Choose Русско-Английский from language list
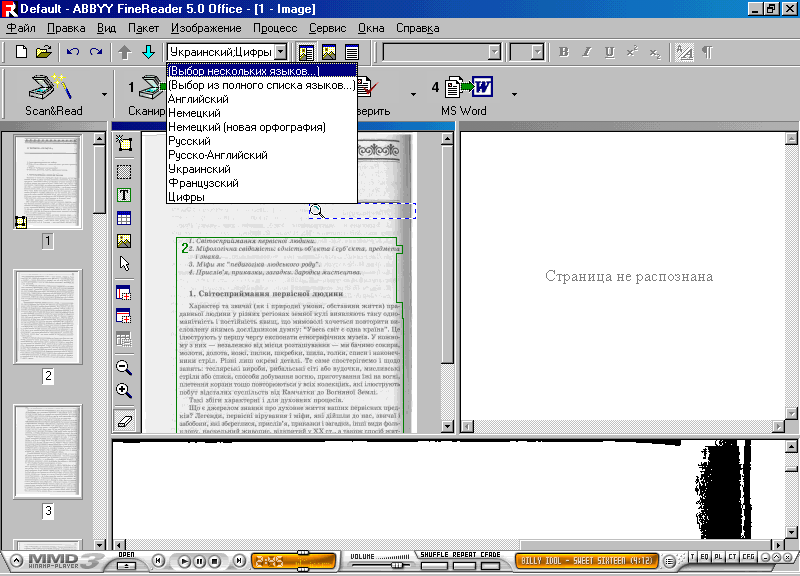Image resolution: width=800 pixels, height=576 pixels. pos(262,155)
